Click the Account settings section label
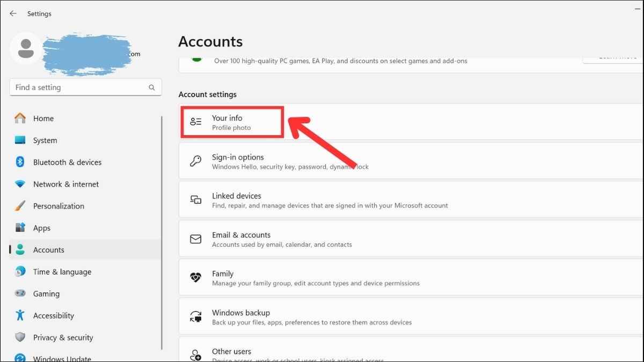Image resolution: width=644 pixels, height=362 pixels. click(208, 94)
